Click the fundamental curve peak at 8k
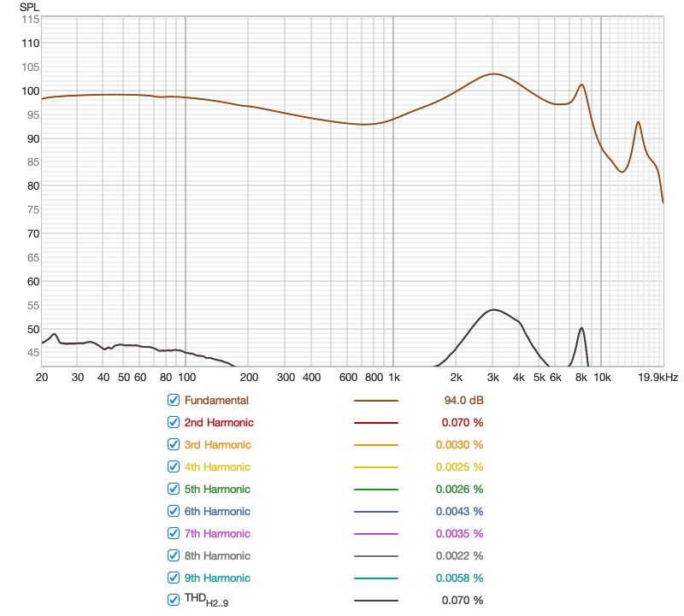Image resolution: width=684 pixels, height=616 pixels. [x=581, y=85]
